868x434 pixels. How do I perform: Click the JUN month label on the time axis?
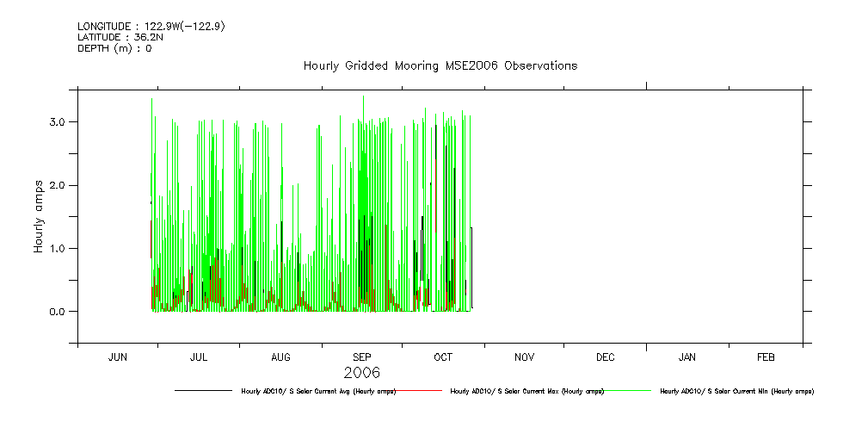pos(117,356)
